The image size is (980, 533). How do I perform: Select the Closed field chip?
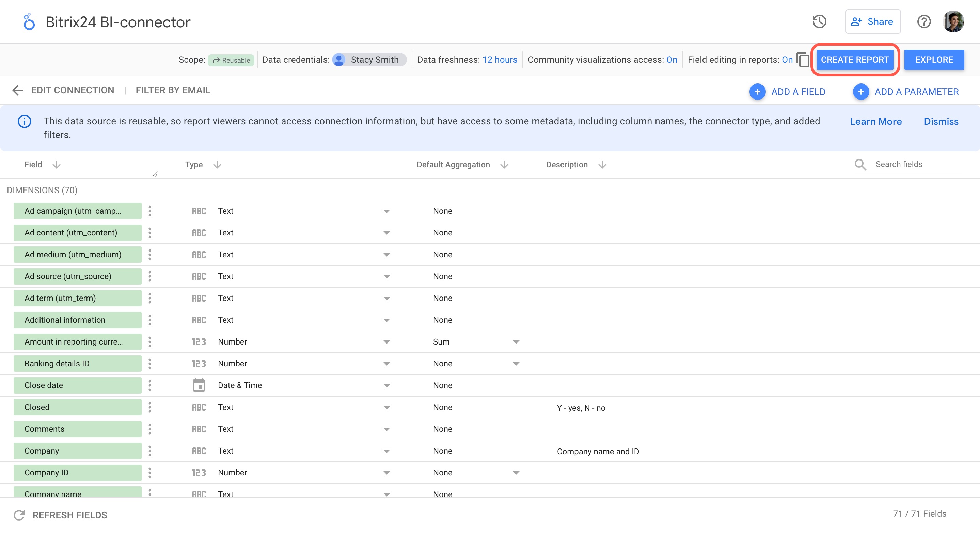(x=77, y=407)
